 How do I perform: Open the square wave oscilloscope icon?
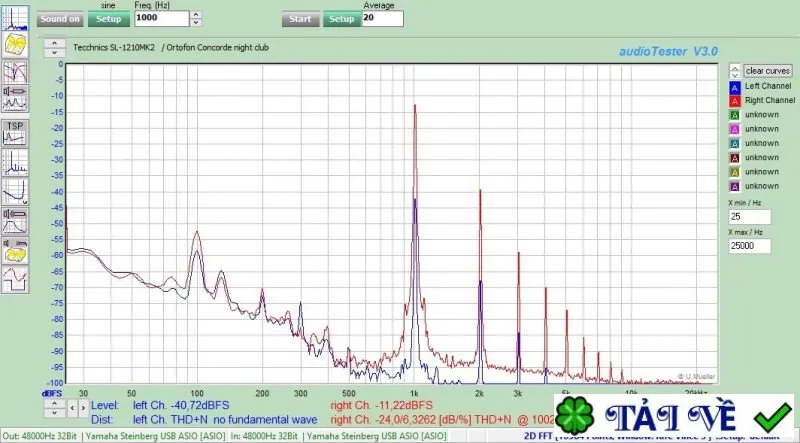tap(15, 280)
